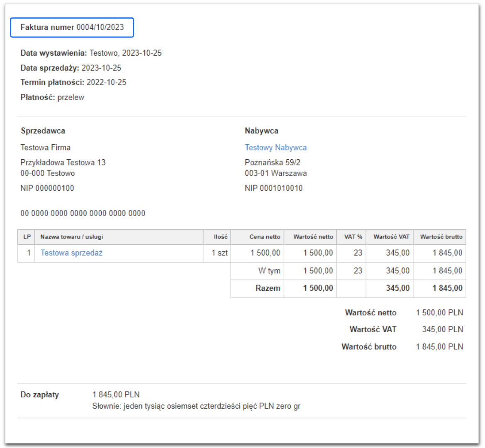This screenshot has width=485, height=448.
Task: Select the Nazwa towaru / usługi column header
Action: tap(72, 237)
